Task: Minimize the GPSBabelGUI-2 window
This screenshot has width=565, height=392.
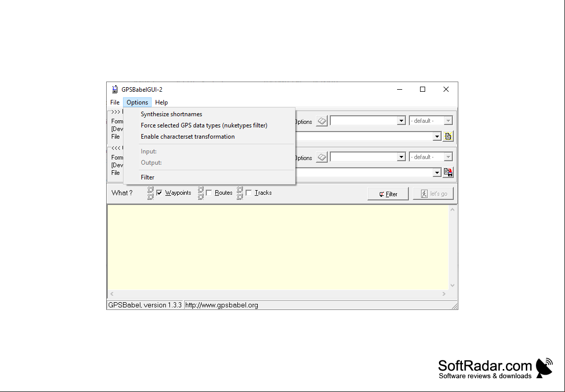Action: [x=399, y=89]
